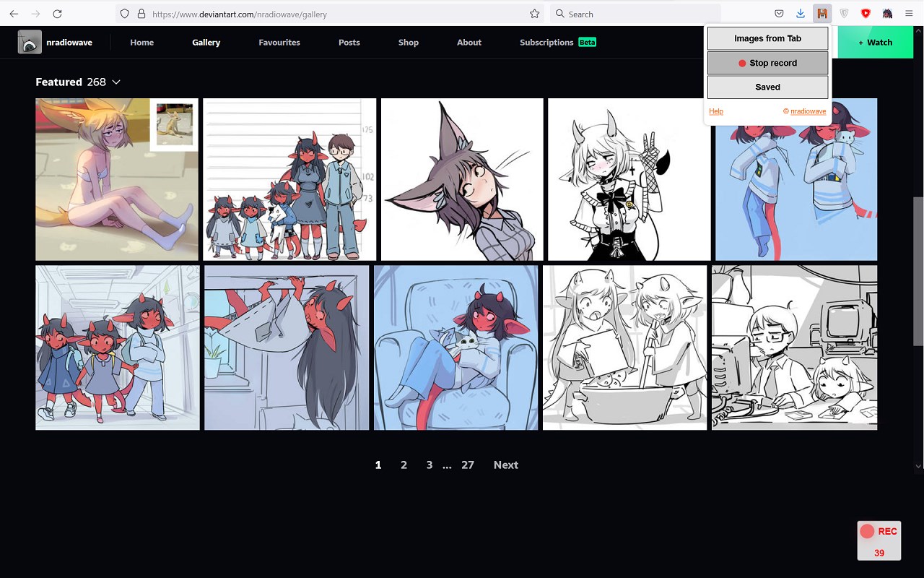
Task: Open the family height chart thumbnail
Action: [x=289, y=179]
